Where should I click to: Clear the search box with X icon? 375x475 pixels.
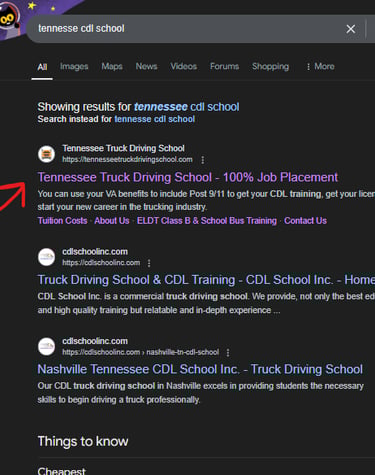pos(350,29)
